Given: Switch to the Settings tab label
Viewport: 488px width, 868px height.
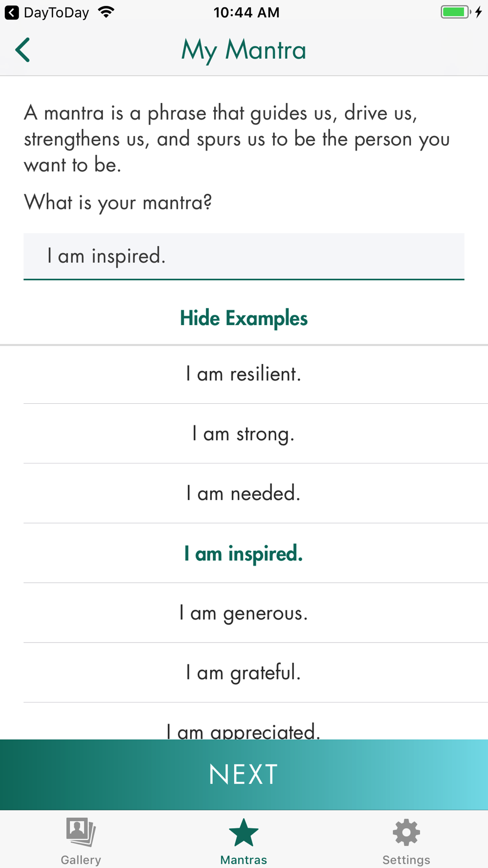Looking at the screenshot, I should (406, 860).
